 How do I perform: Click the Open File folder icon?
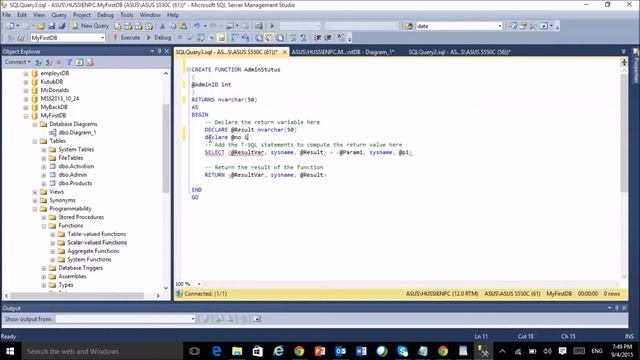[40, 26]
